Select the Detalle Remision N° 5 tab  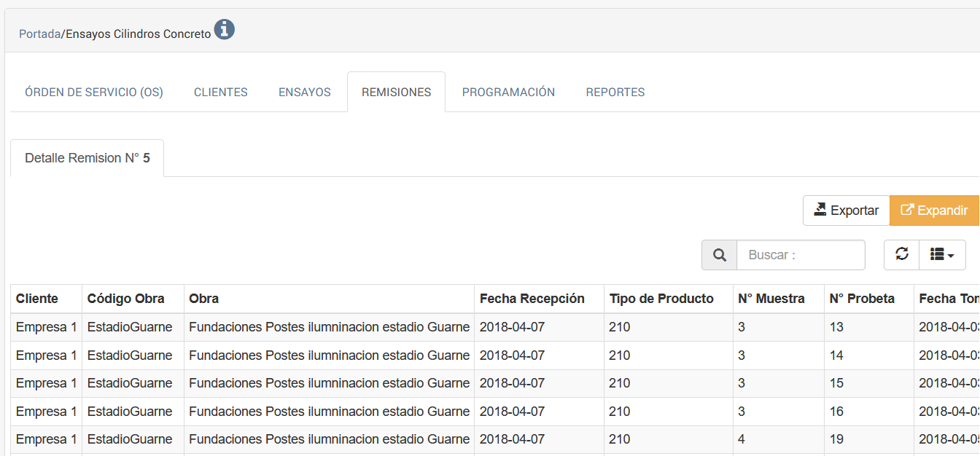87,158
